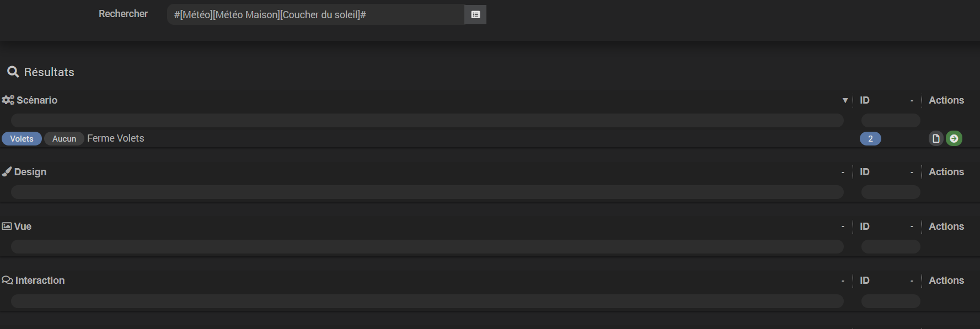Click the Volets group tag
Viewport: 980px width, 329px height.
pyautogui.click(x=22, y=139)
